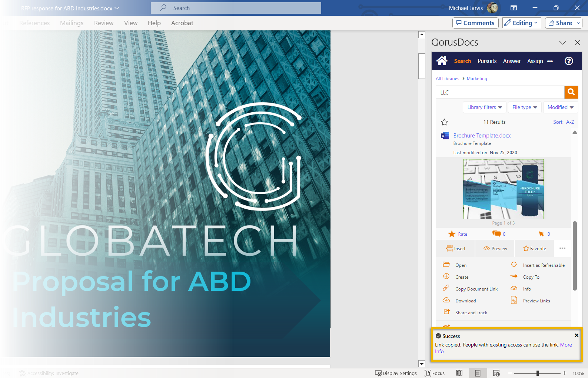Open the References ribbon tab
The height and width of the screenshot is (378, 588).
pos(34,23)
